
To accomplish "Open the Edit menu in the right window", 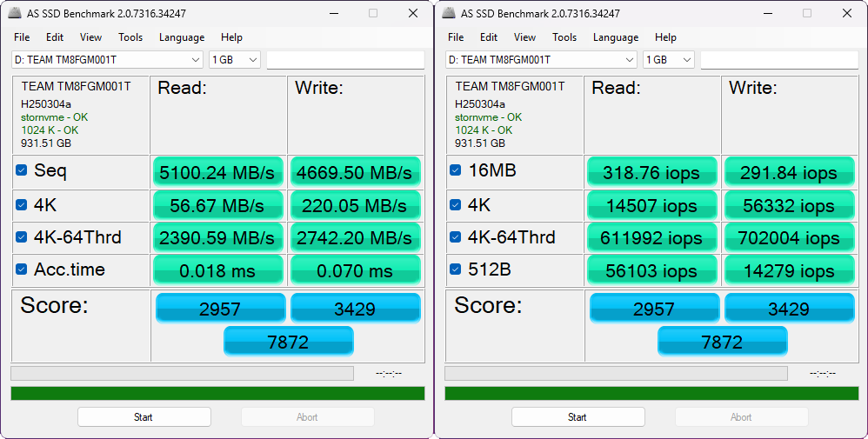I will click(x=488, y=37).
